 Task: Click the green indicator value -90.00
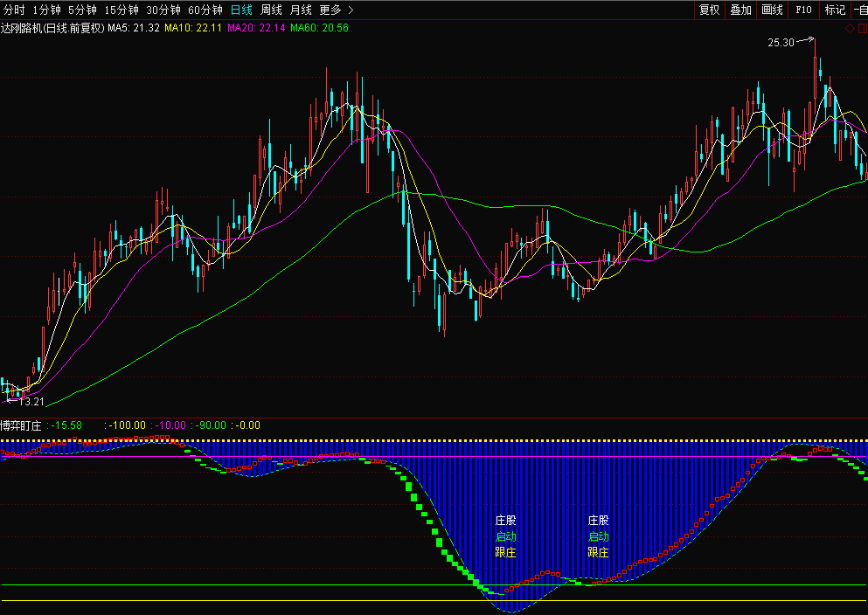211,425
